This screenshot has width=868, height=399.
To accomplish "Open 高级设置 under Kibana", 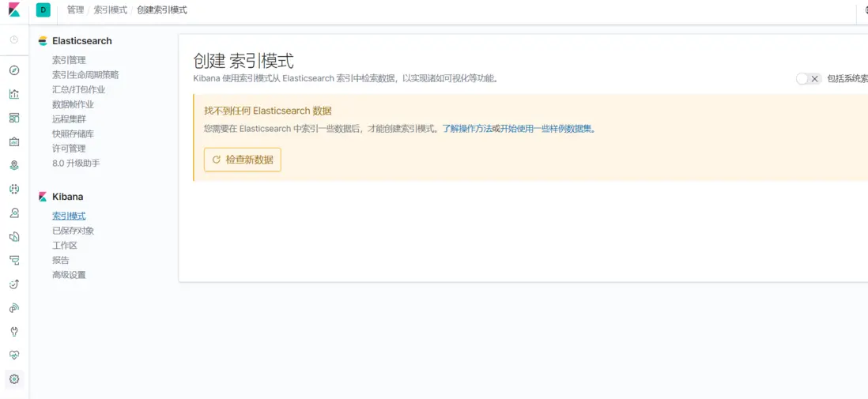I will [x=70, y=275].
